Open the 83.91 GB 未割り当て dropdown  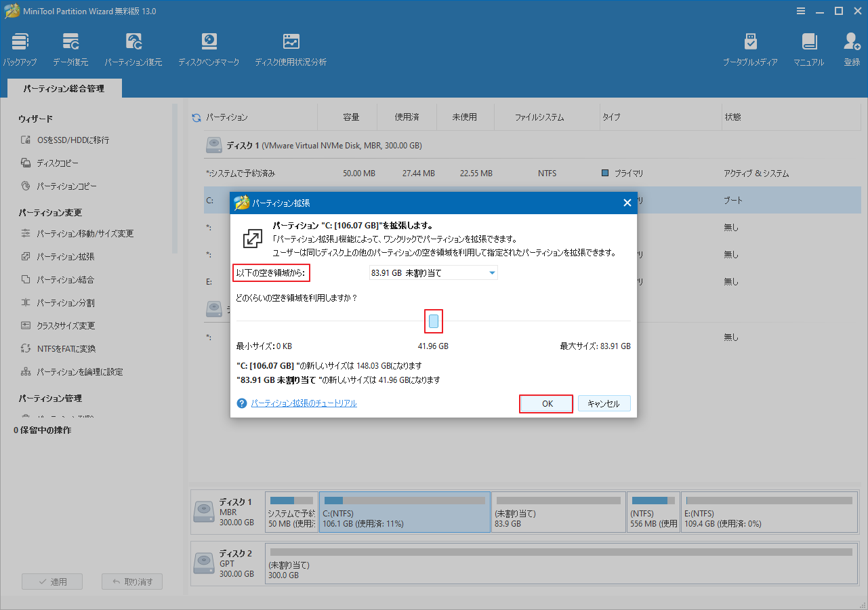(433, 272)
